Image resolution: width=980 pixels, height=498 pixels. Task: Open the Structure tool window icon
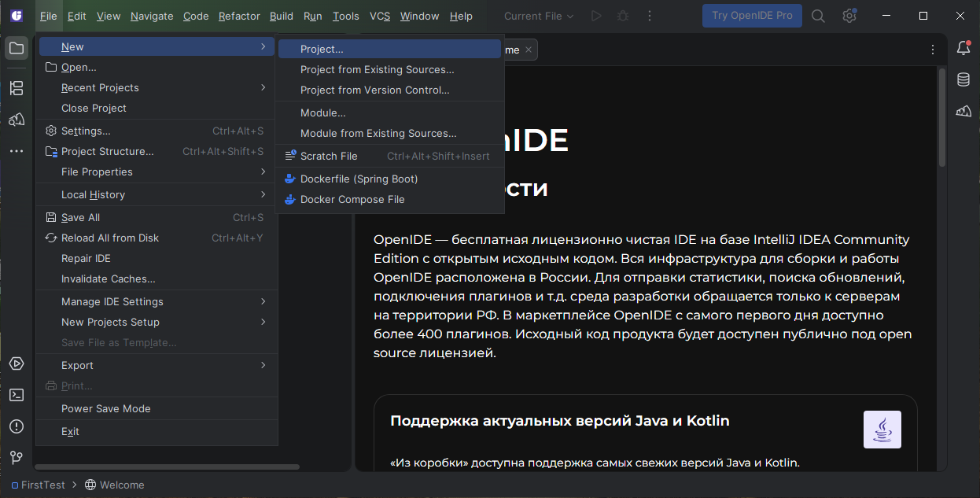pos(17,88)
